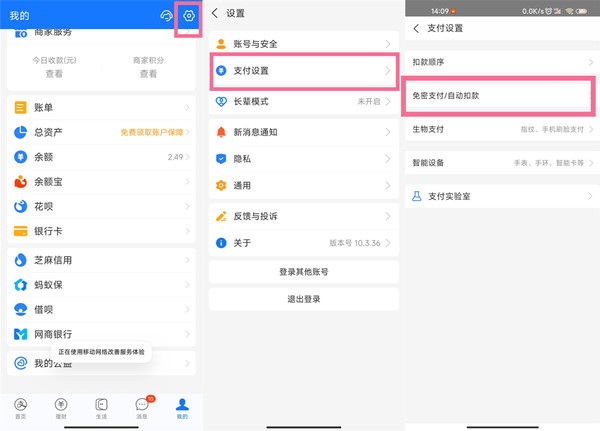Image resolution: width=600 pixels, height=431 pixels.
Task: Tap the 花呗 icon
Action: pyautogui.click(x=20, y=207)
